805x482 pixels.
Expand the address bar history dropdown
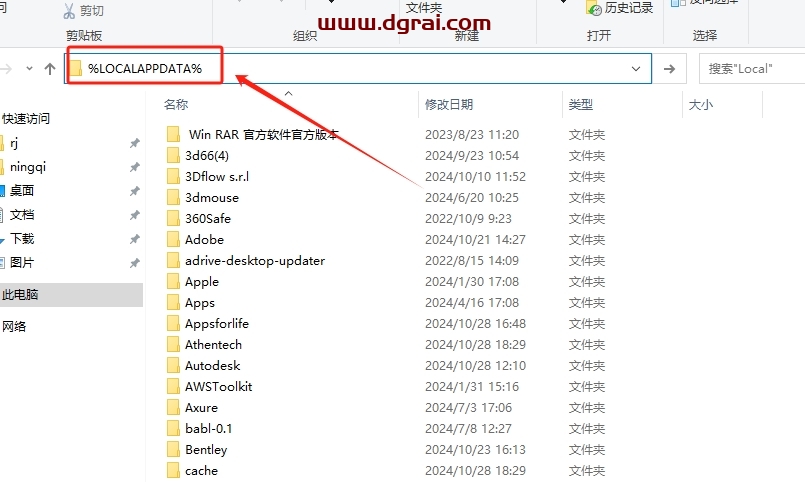point(636,69)
